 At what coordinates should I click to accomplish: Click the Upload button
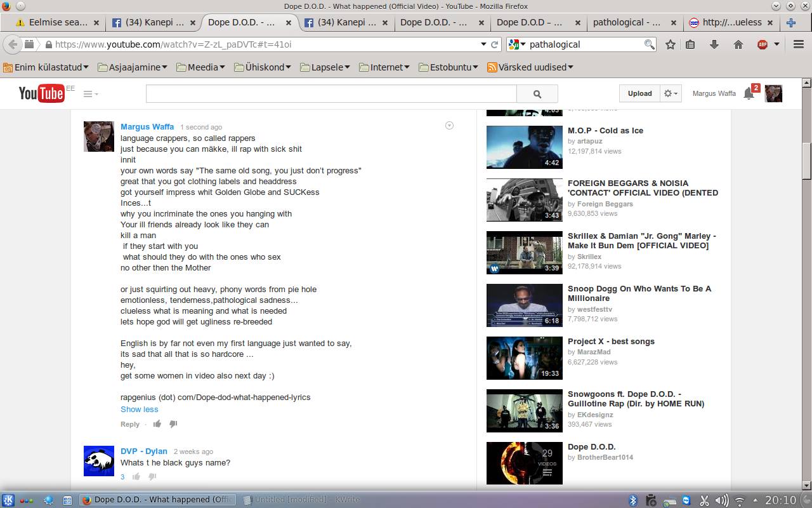[x=639, y=93]
